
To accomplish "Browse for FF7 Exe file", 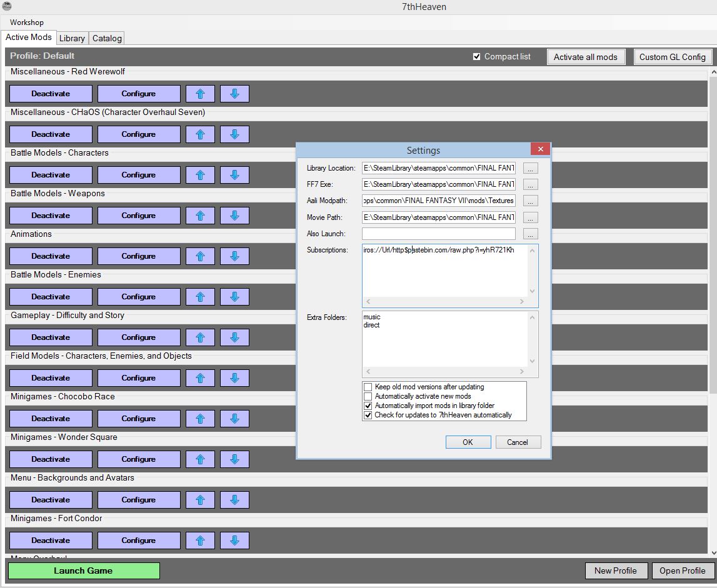I will [x=530, y=184].
